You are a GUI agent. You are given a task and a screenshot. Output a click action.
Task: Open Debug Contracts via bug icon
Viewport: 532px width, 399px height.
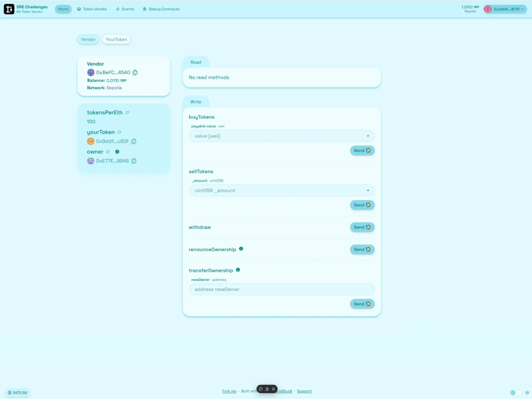(x=144, y=9)
